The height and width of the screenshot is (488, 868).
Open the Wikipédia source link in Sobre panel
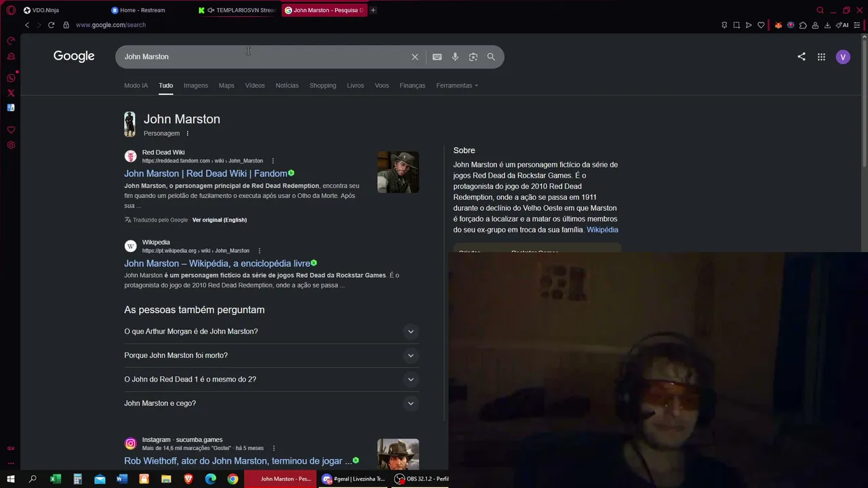coord(602,230)
